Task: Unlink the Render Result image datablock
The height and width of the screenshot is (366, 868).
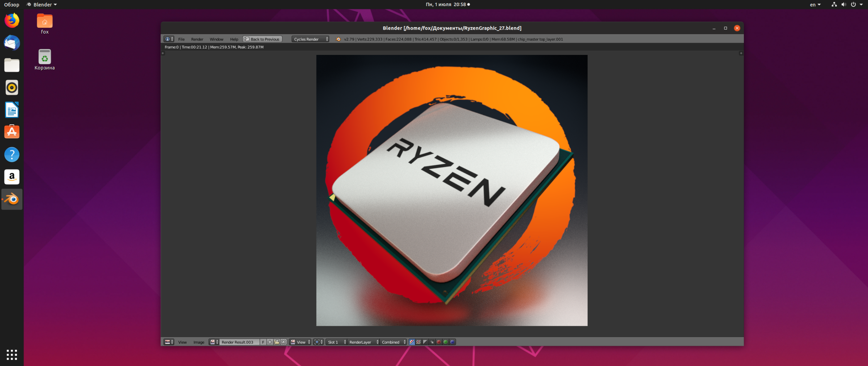Action: [x=284, y=342]
